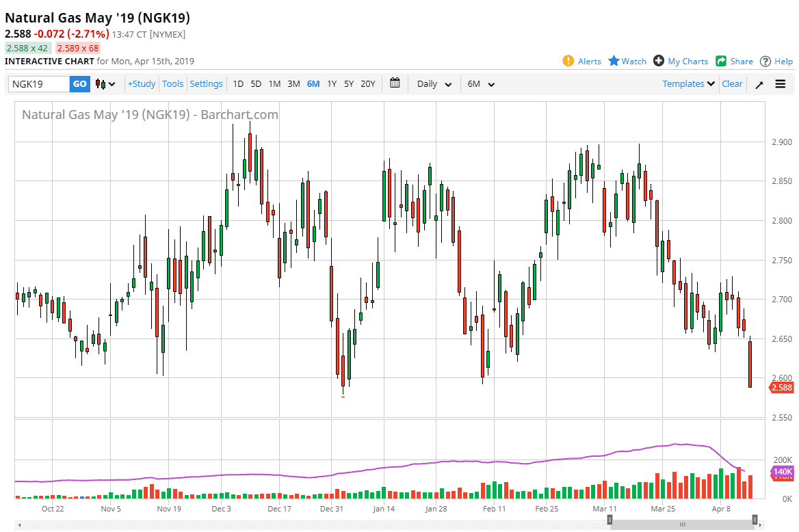Click the pop-out arrow chart icon
This screenshot has width=799, height=532.
[x=759, y=84]
